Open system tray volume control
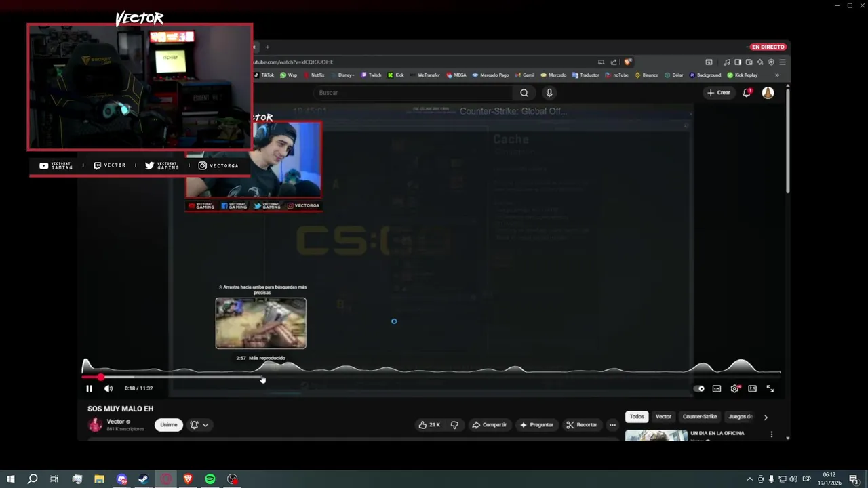The width and height of the screenshot is (868, 488). tap(793, 479)
